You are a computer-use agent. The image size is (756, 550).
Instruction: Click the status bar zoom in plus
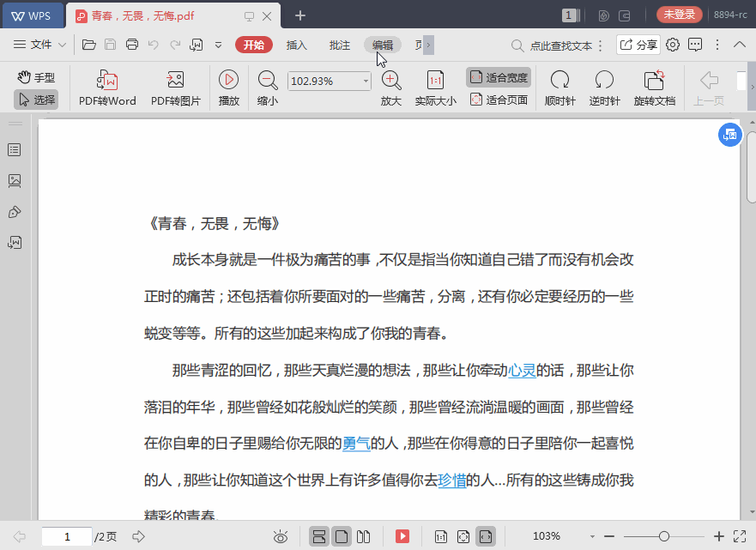pyautogui.click(x=719, y=536)
